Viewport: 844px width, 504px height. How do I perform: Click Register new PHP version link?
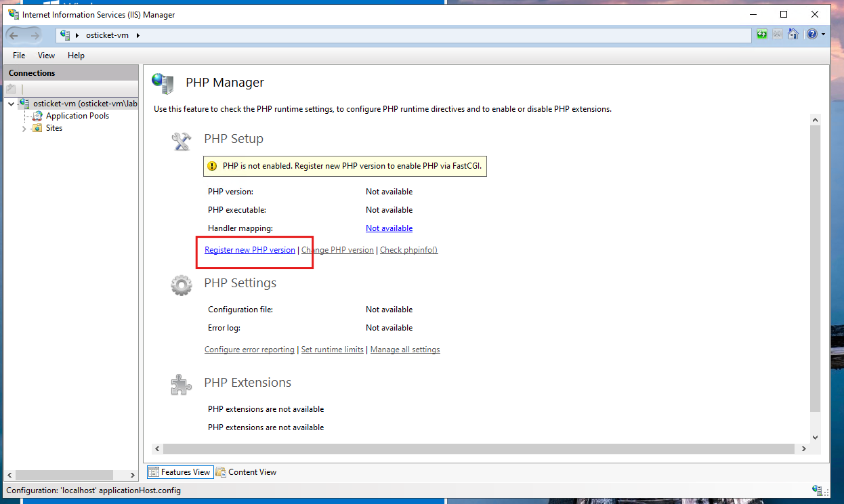tap(250, 250)
